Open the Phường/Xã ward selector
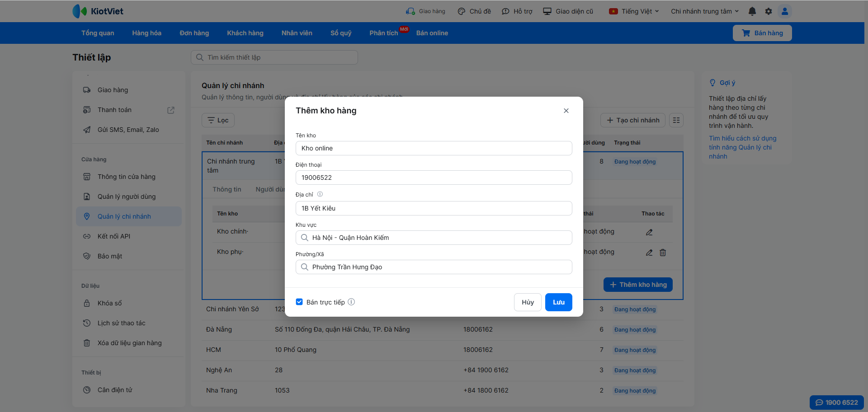 pyautogui.click(x=434, y=267)
